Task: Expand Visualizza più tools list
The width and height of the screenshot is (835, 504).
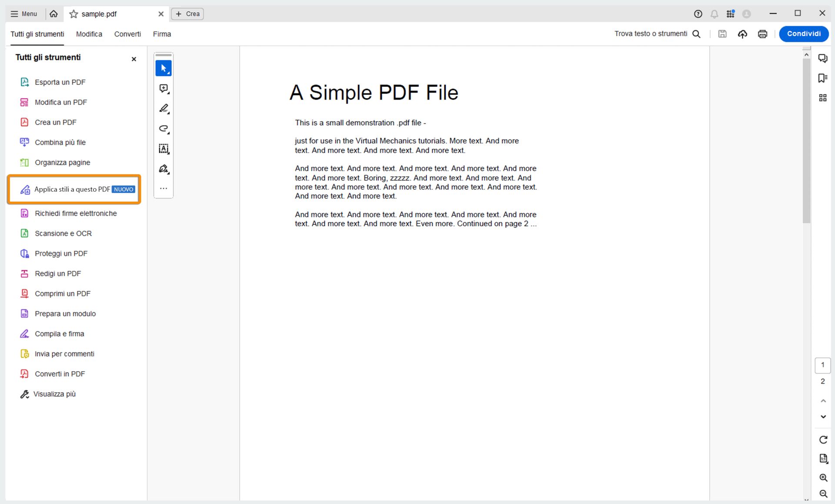Action: point(54,394)
